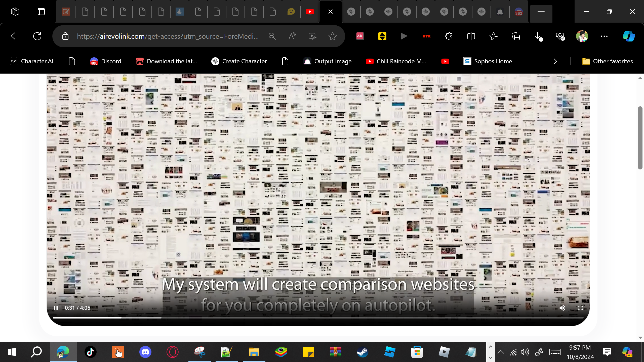Screen dimensions: 644x362
Task: Open the Other favorites folder
Action: pyautogui.click(x=607, y=61)
